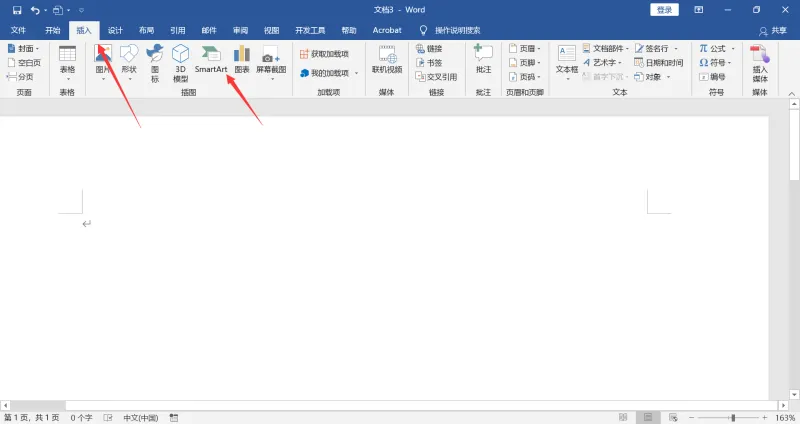Click the 图标 icons button
Screen dimensions: 800x424
click(x=155, y=63)
